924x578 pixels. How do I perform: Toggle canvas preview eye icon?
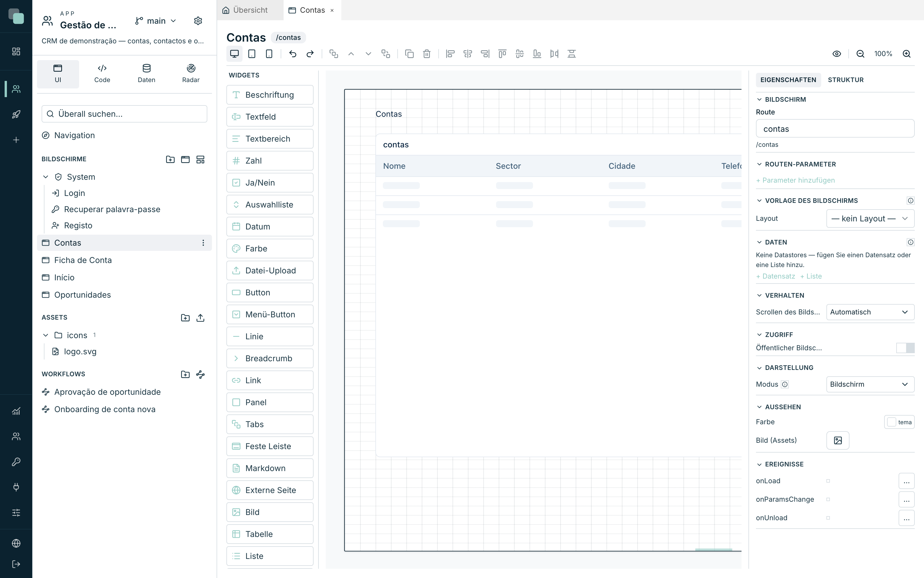[x=837, y=54]
